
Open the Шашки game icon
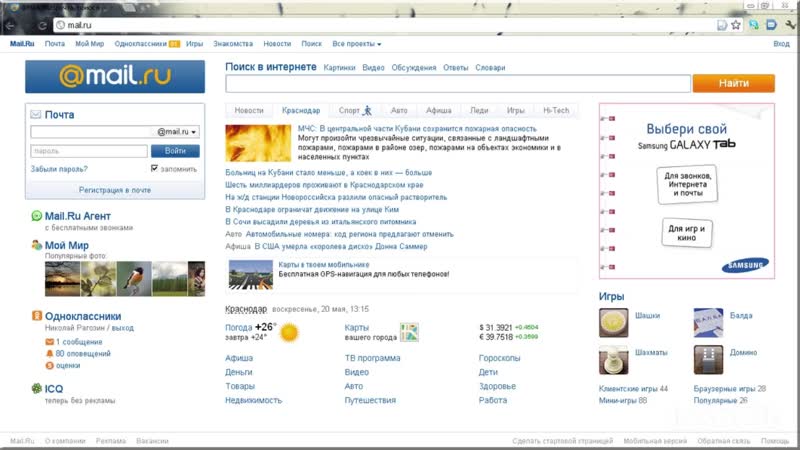pos(614,322)
